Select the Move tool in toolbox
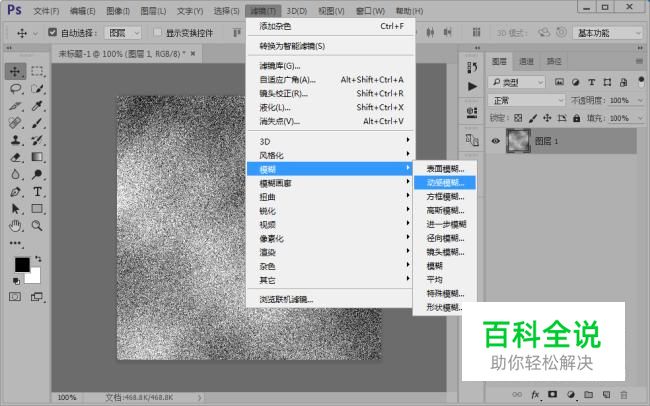Viewport: 650px width, 406px height. [x=15, y=71]
